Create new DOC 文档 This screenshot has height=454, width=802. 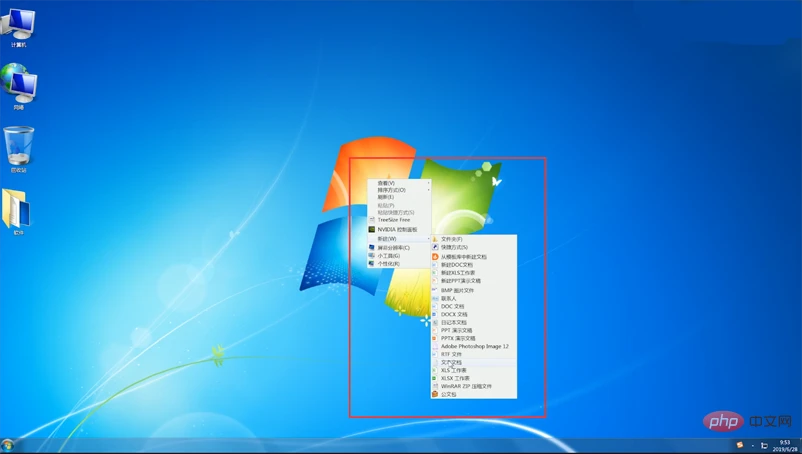pyautogui.click(x=474, y=306)
